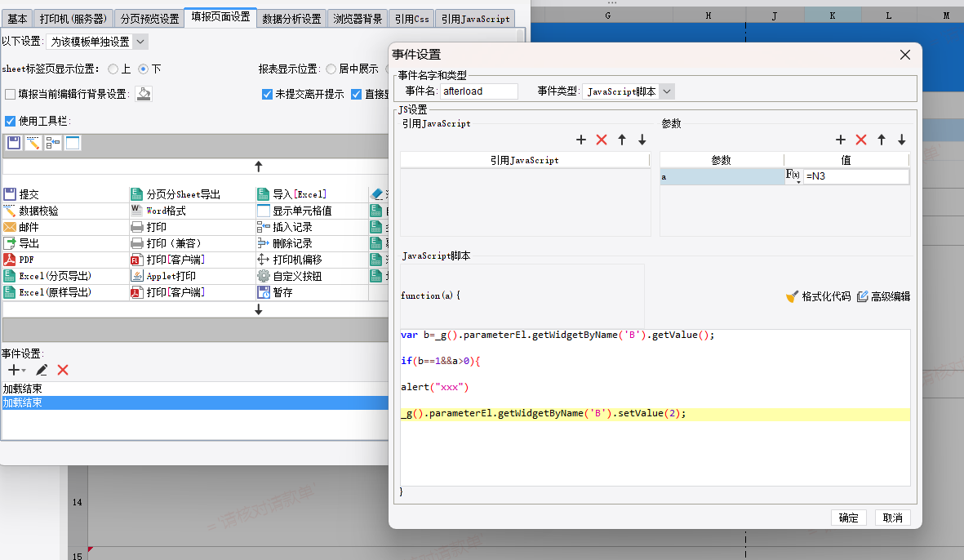Image resolution: width=964 pixels, height=560 pixels.
Task: Click the insert record icon in gray toolbar strip
Action: [x=53, y=143]
